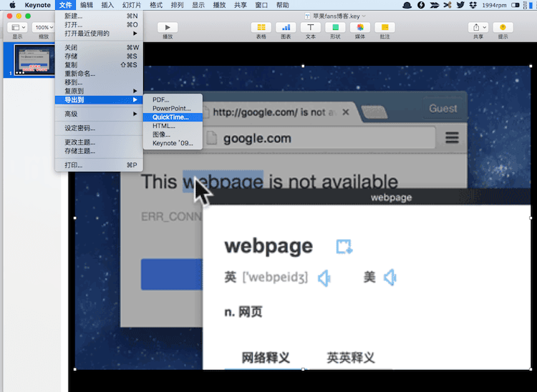The image size is (537, 392).
Task: Open the Apple menu
Action: tap(12, 5)
